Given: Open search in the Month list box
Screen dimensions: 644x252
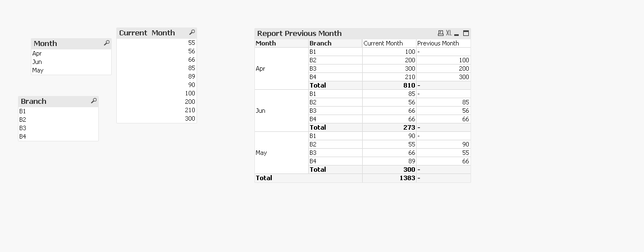Looking at the screenshot, I should pos(107,43).
